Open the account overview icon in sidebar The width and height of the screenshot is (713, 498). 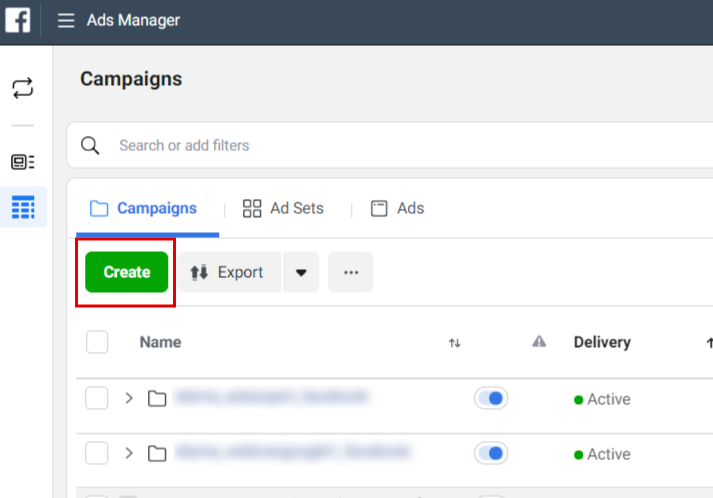[x=23, y=162]
